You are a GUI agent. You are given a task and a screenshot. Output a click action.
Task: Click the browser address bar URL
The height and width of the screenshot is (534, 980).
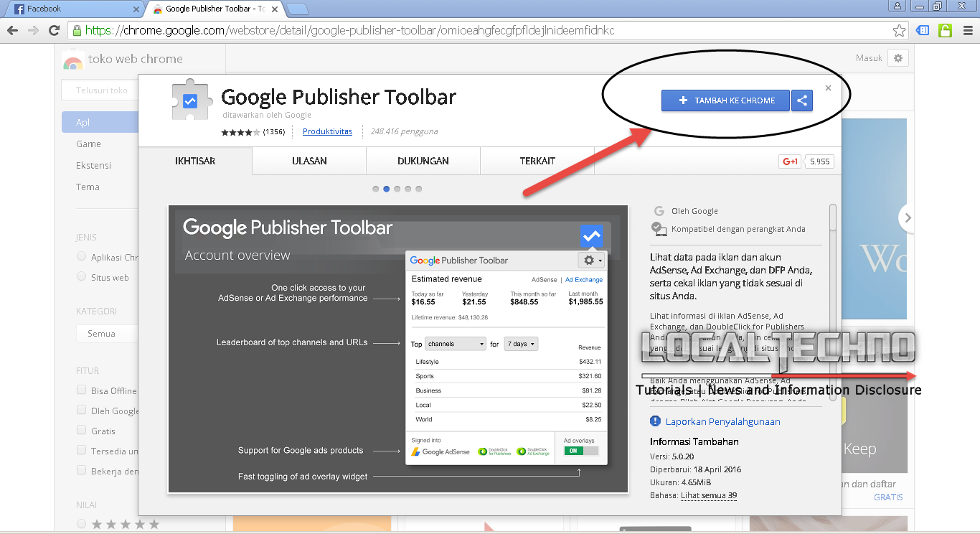click(349, 31)
